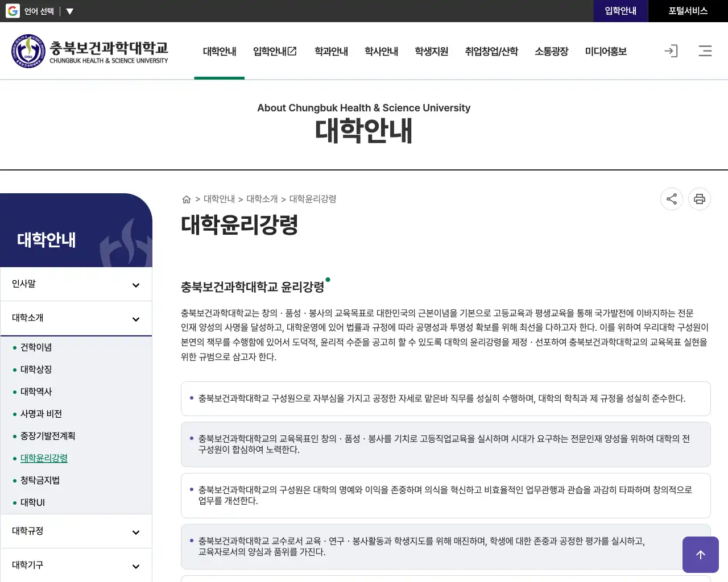Expand the 대학기구 sidebar section
The width and height of the screenshot is (728, 582).
coord(76,566)
